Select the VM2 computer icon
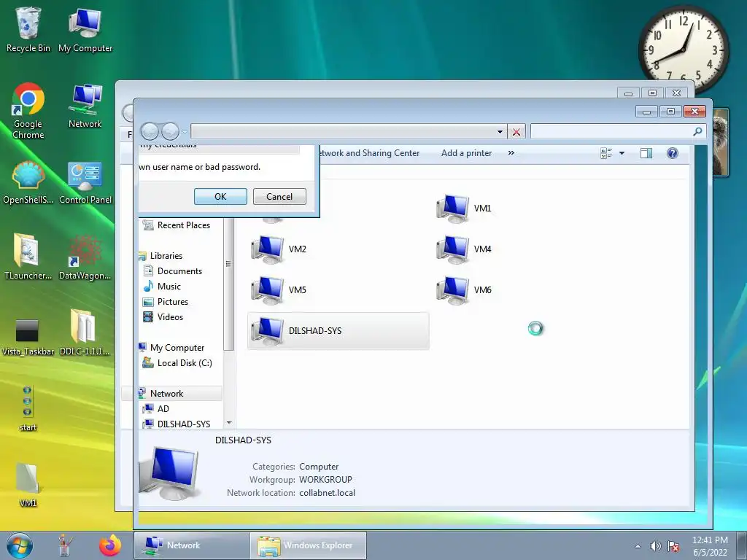747x560 pixels. tap(279, 249)
